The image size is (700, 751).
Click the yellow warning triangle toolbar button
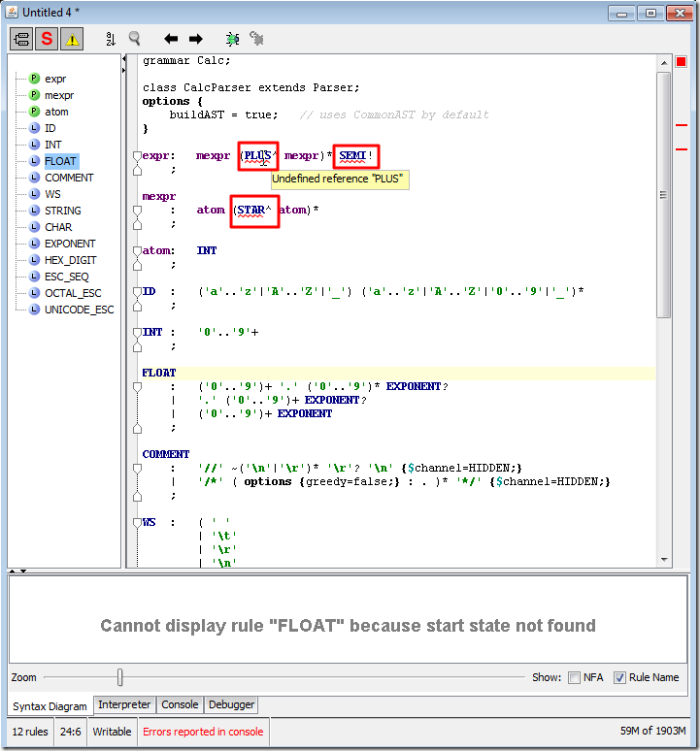coord(72,39)
